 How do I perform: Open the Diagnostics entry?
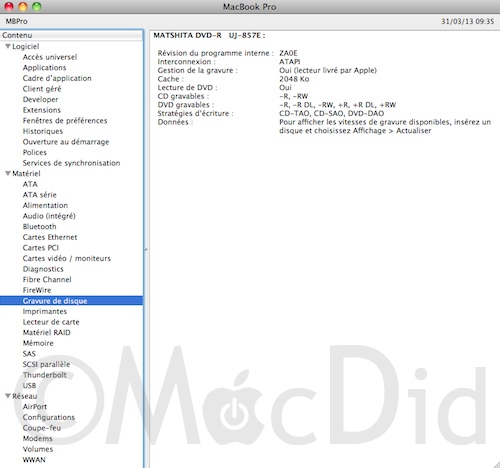point(43,269)
